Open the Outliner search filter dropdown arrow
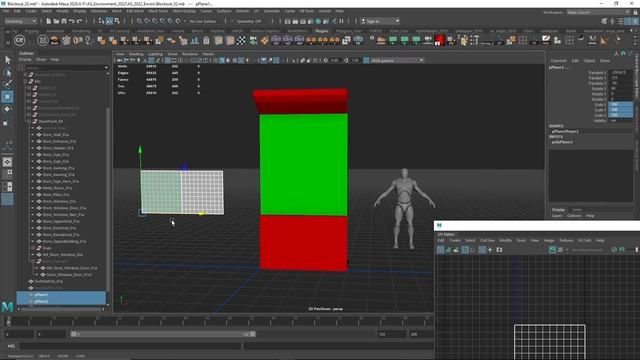 (x=107, y=68)
